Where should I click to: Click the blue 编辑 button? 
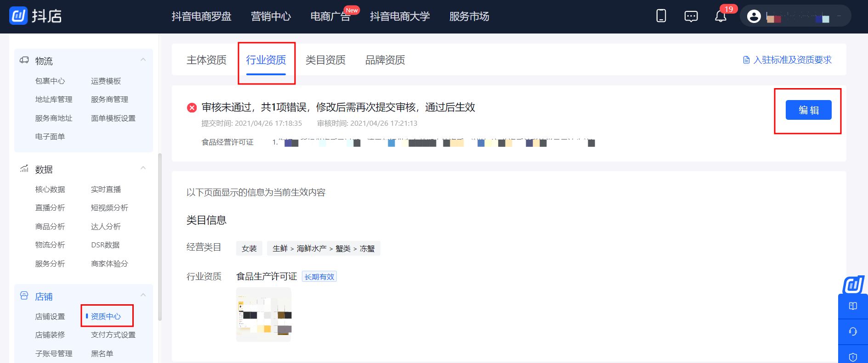click(x=808, y=110)
